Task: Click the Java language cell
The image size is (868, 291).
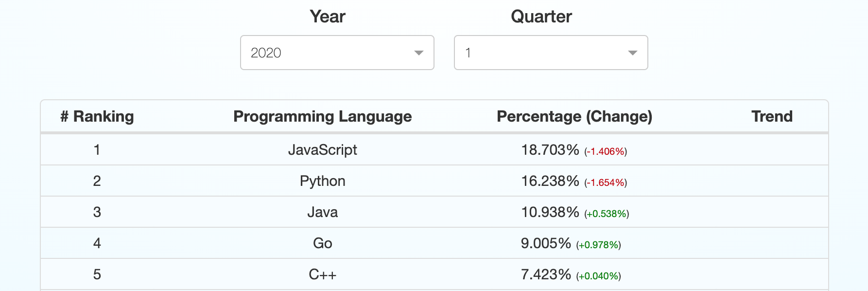Action: point(322,212)
